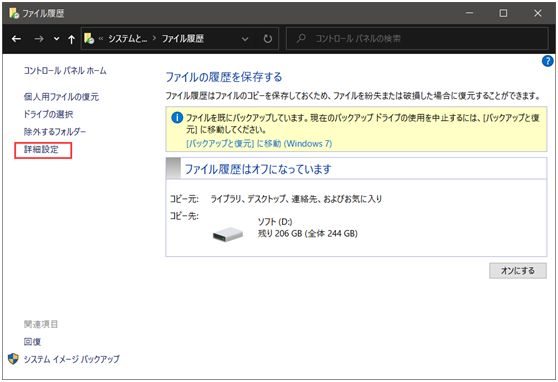Refresh the File History page
The width and height of the screenshot is (558, 382).
click(x=268, y=39)
